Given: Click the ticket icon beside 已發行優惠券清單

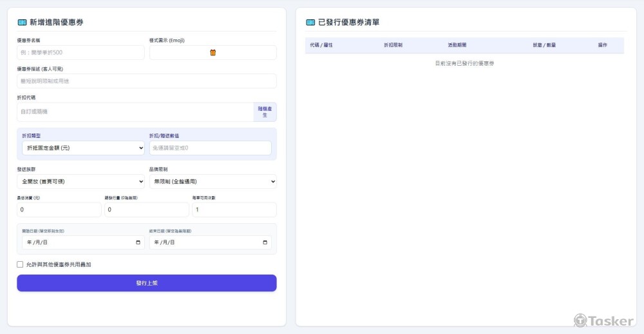Looking at the screenshot, I should click(x=310, y=22).
